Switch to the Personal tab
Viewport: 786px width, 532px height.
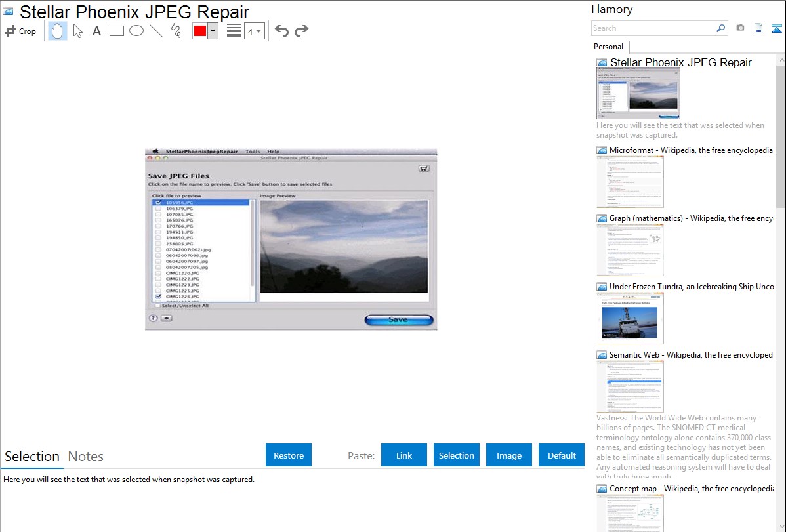click(609, 46)
